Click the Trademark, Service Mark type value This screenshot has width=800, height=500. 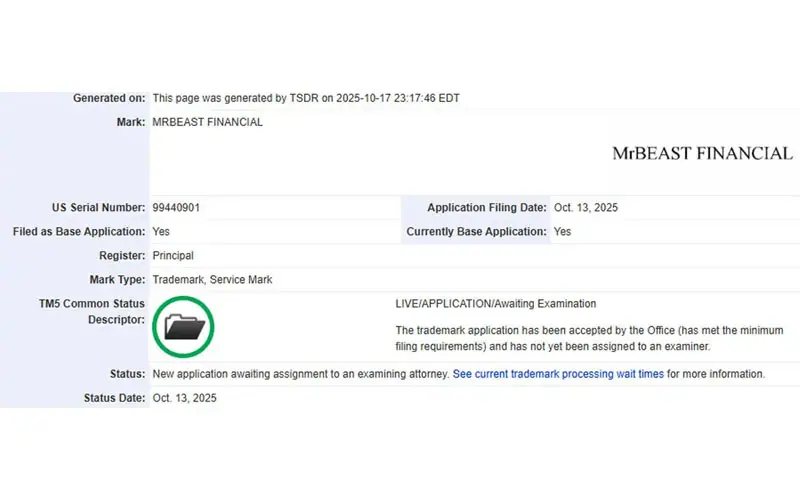tap(212, 279)
